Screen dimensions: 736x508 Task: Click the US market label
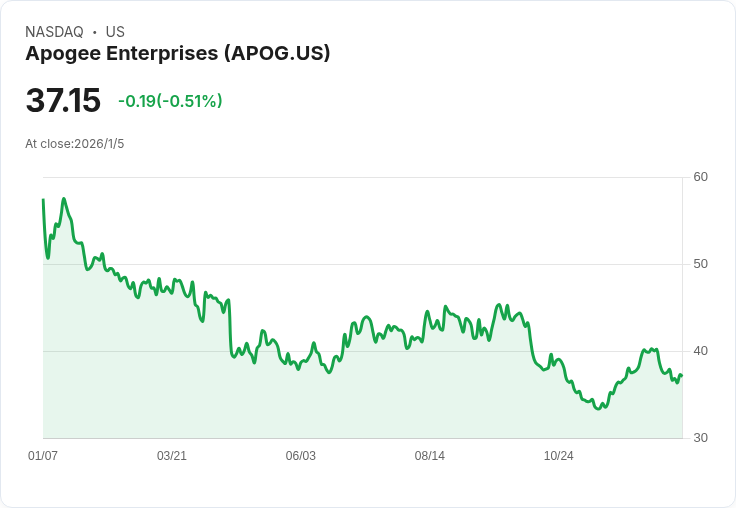click(x=115, y=32)
